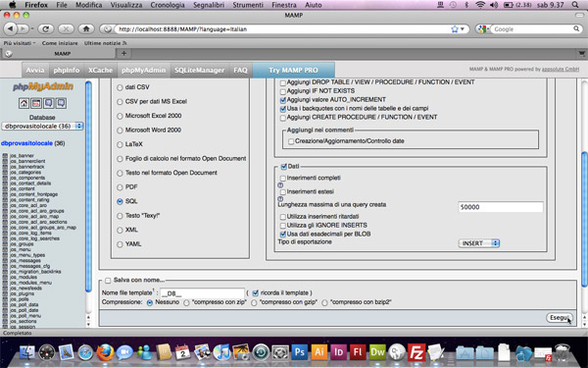The image size is (588, 368).
Task: Launch Flash from the dock
Action: click(x=358, y=352)
